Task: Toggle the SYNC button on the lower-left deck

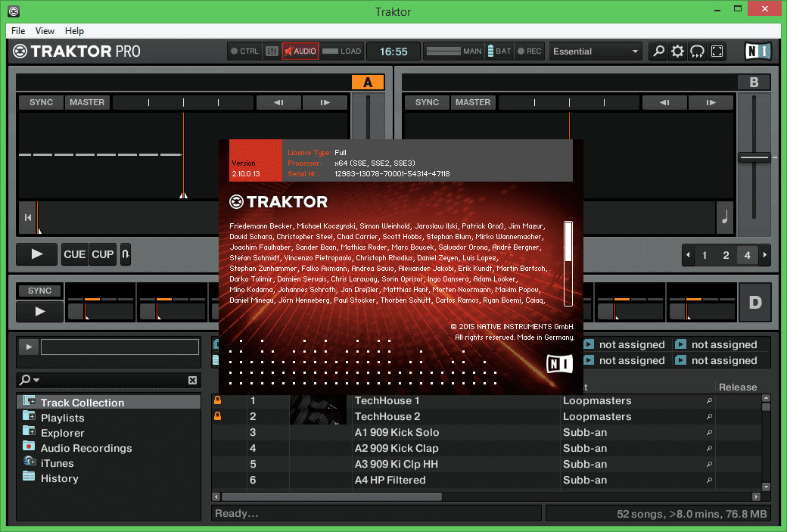Action: [39, 291]
